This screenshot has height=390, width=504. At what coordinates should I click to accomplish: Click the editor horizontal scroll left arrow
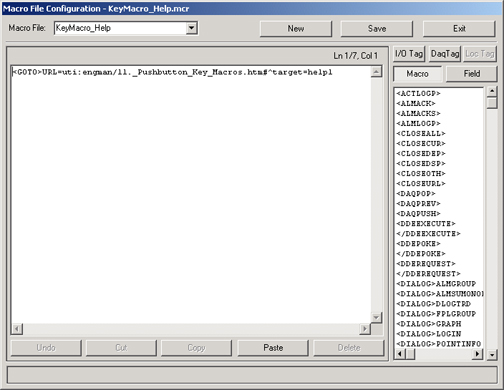16,329
